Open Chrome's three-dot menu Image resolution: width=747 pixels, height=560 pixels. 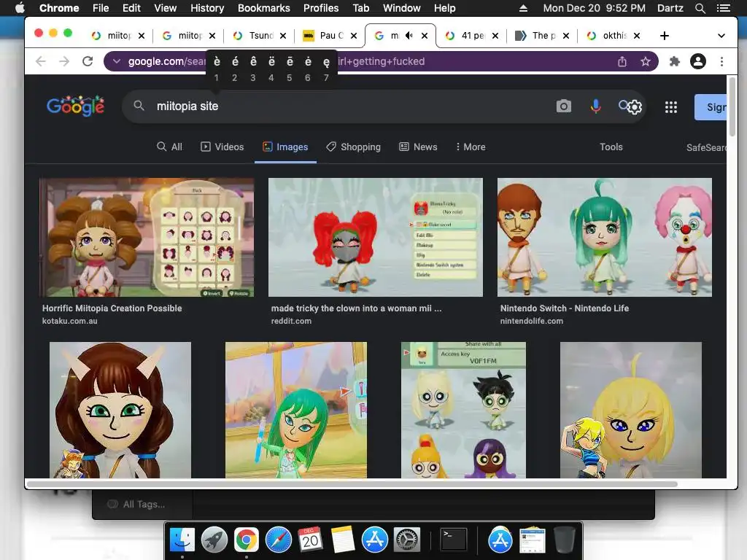pyautogui.click(x=721, y=61)
